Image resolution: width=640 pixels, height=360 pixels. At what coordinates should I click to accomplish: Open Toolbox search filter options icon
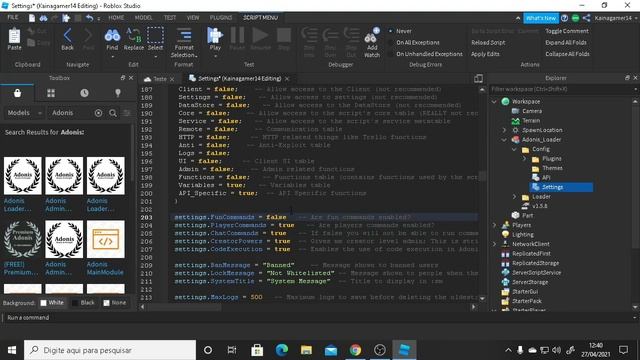click(127, 113)
